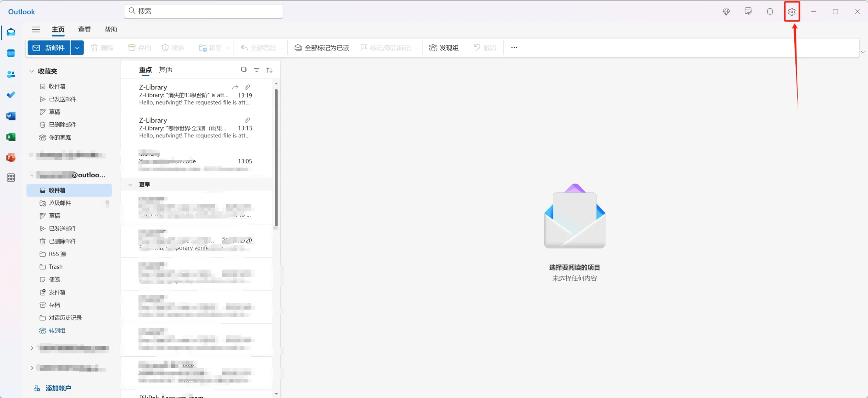
Task: Select 收件箱 under 收藏夹 favorites
Action: coord(69,86)
